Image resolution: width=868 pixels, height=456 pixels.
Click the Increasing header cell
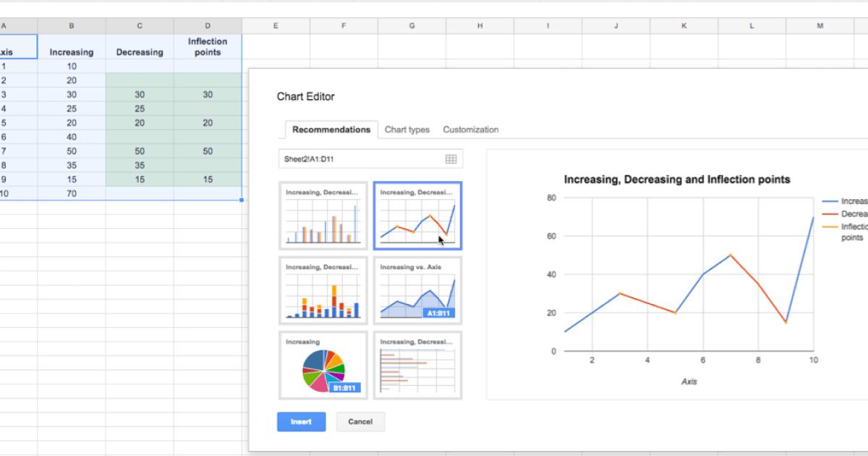[72, 46]
